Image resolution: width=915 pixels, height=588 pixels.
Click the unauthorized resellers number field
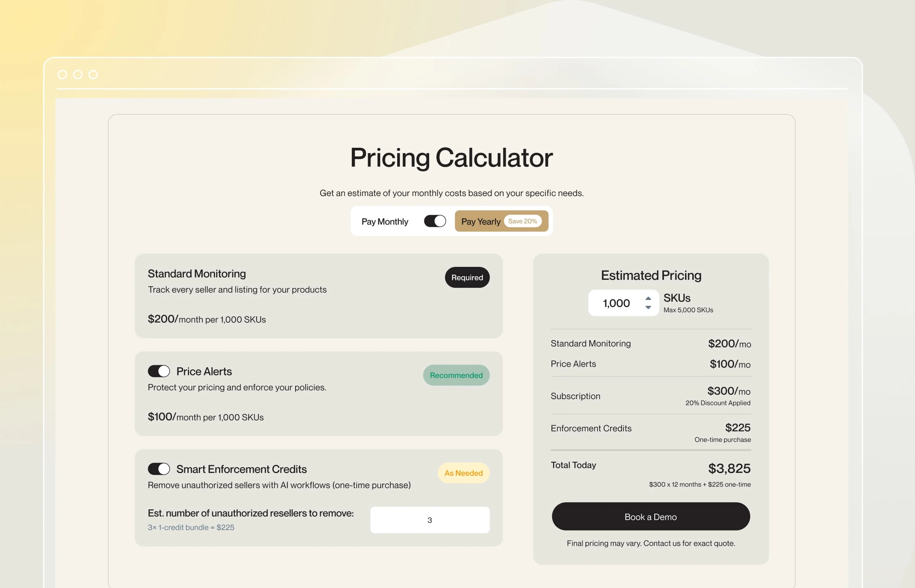click(430, 520)
